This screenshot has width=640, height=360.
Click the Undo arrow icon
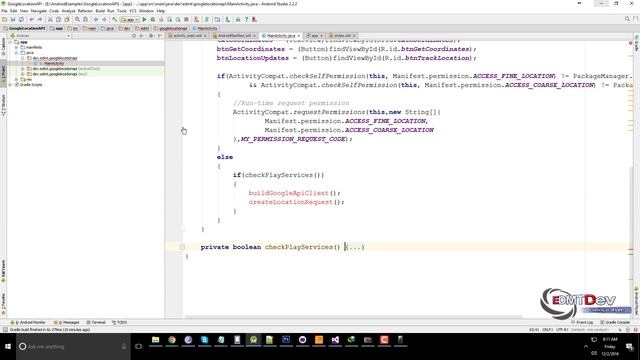click(x=31, y=19)
